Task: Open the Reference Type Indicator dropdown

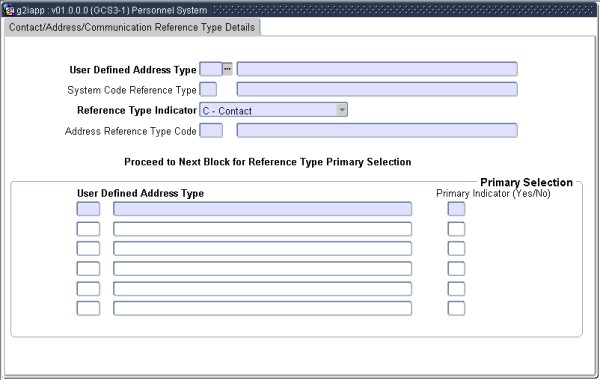Action: click(342, 110)
